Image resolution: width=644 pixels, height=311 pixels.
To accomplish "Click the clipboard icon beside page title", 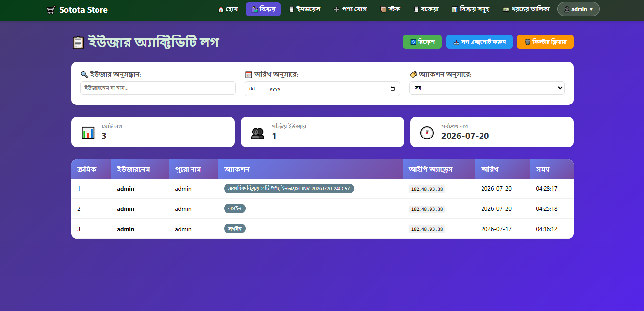I will coord(78,43).
